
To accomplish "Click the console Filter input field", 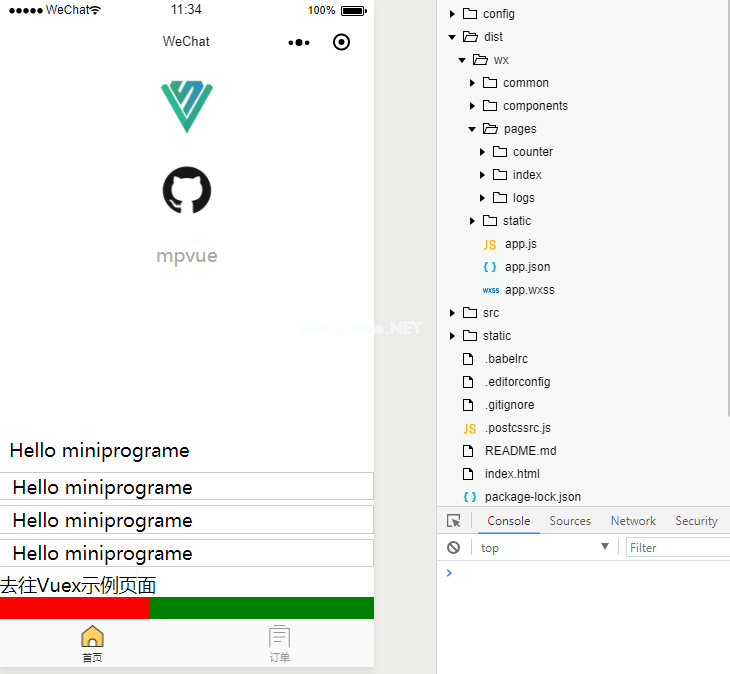I will [678, 547].
